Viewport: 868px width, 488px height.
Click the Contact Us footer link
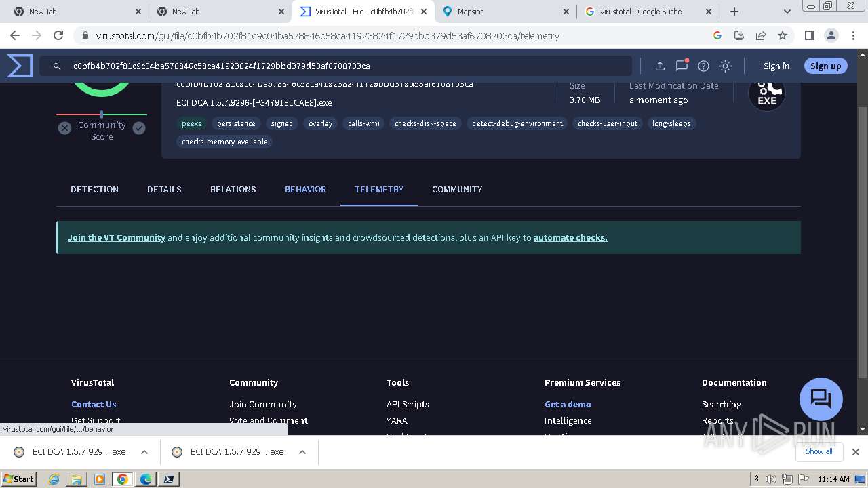click(x=94, y=404)
